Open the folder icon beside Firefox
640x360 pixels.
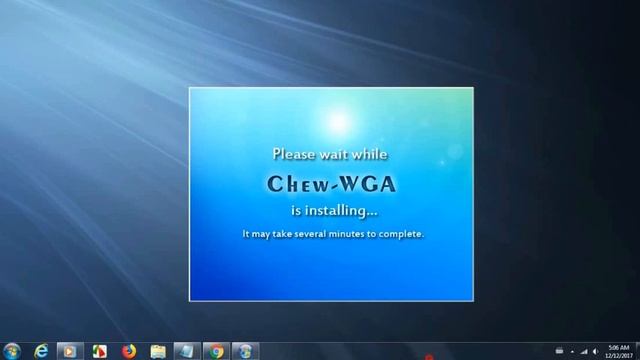point(158,351)
